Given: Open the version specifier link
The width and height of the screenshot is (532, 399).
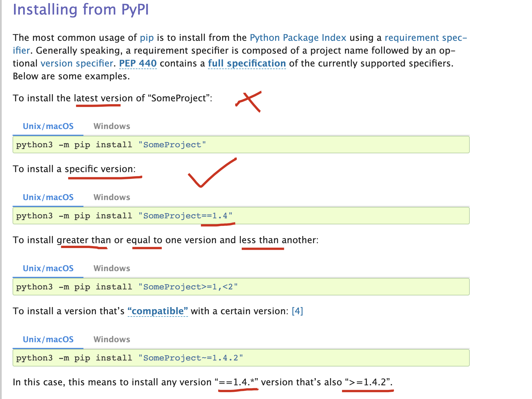Looking at the screenshot, I should pyautogui.click(x=77, y=63).
